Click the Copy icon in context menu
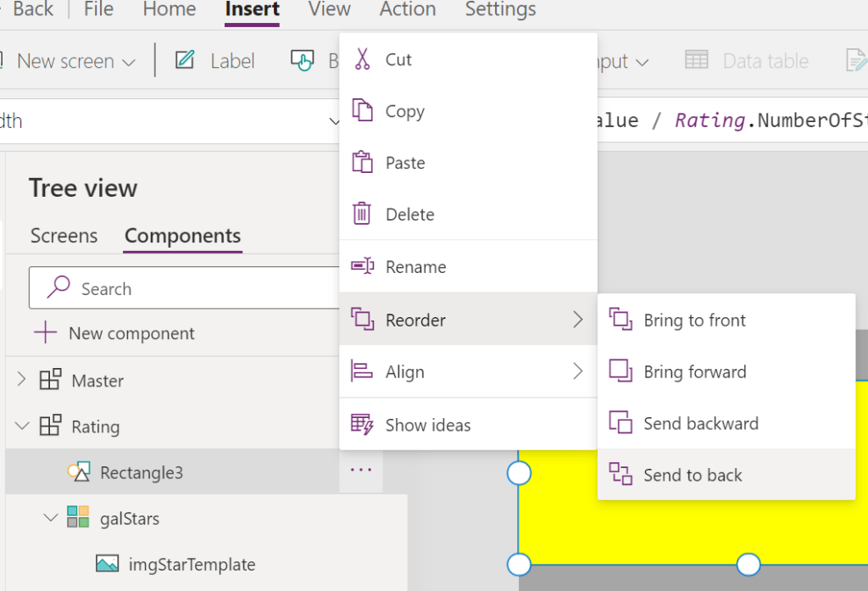 click(x=362, y=111)
